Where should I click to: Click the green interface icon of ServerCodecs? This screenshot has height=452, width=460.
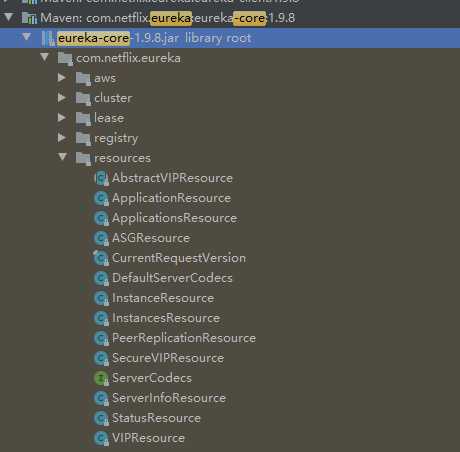pos(101,378)
